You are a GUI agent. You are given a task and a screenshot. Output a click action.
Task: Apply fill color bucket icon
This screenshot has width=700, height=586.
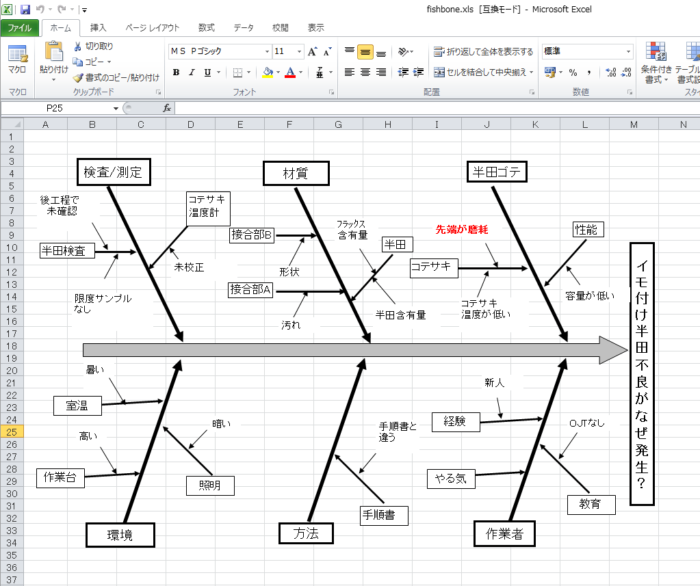point(268,72)
